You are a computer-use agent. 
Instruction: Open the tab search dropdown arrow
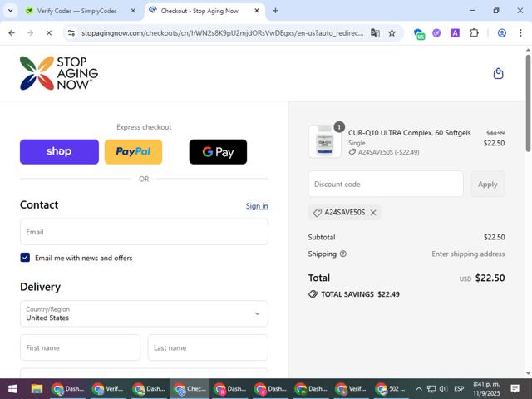pyautogui.click(x=11, y=11)
